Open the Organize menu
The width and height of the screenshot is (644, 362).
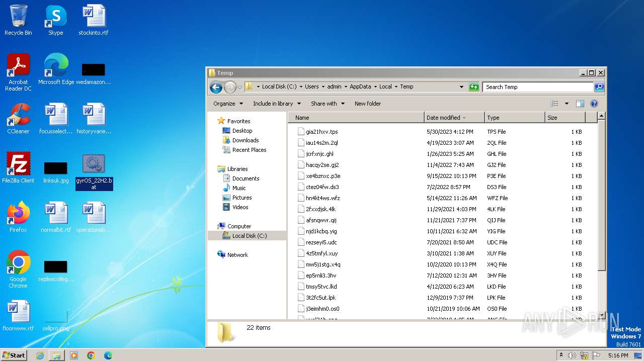pos(228,104)
